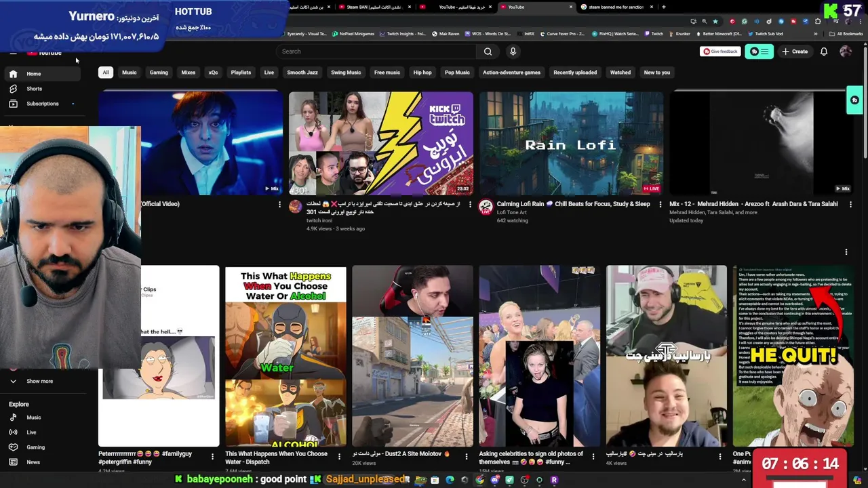The image size is (868, 488).
Task: Open the account avatar menu
Action: click(x=846, y=52)
